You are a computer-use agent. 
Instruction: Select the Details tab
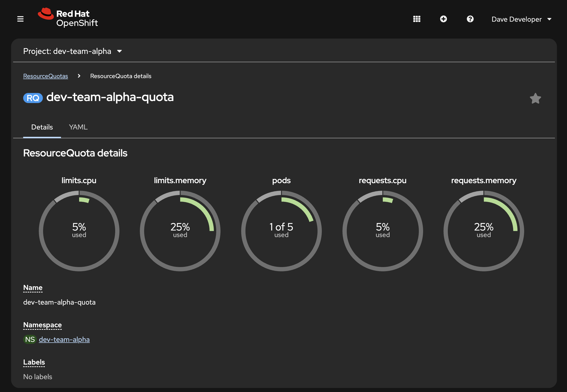(42, 127)
